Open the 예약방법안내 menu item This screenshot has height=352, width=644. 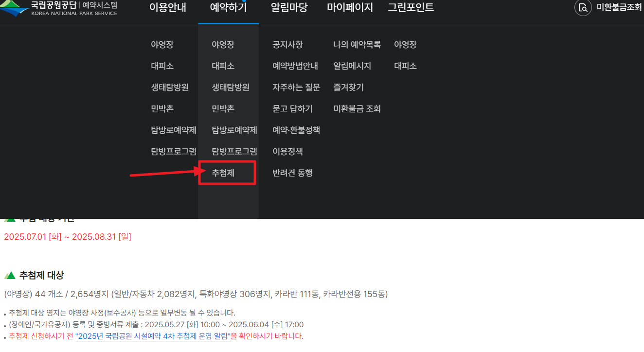pyautogui.click(x=295, y=66)
